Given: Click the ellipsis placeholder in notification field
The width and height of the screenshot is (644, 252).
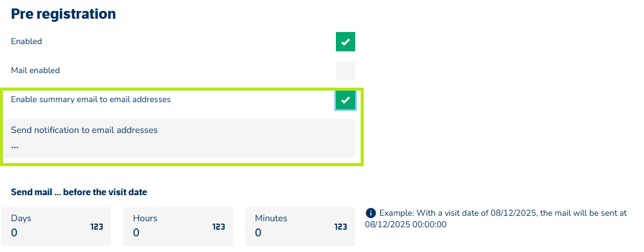Looking at the screenshot, I should tap(14, 145).
